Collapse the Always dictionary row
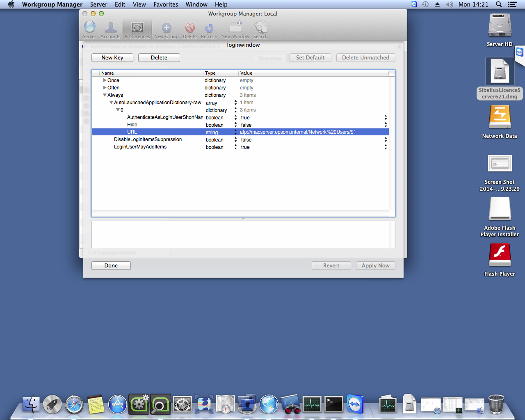Viewport: 525px width, 420px height. 105,95
